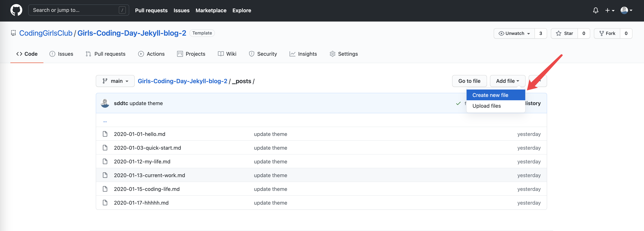
Task: Click the GitHub Octocat logo
Action: 16,10
